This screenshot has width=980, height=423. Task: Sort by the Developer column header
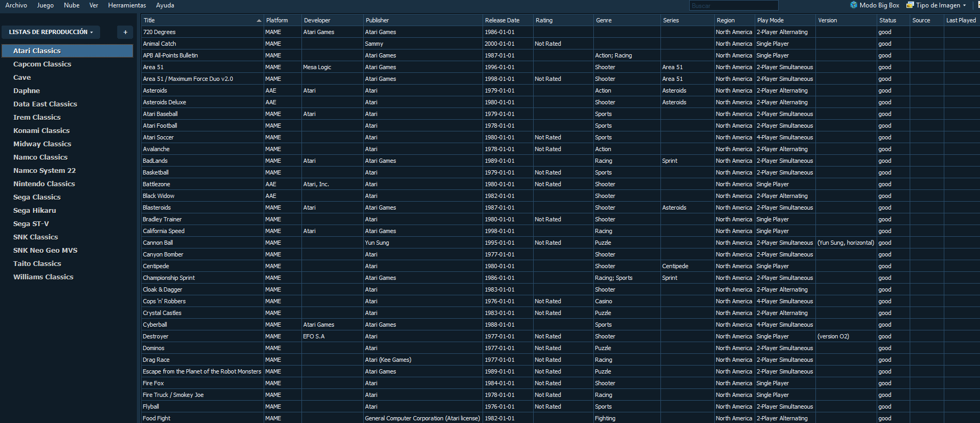click(332, 20)
